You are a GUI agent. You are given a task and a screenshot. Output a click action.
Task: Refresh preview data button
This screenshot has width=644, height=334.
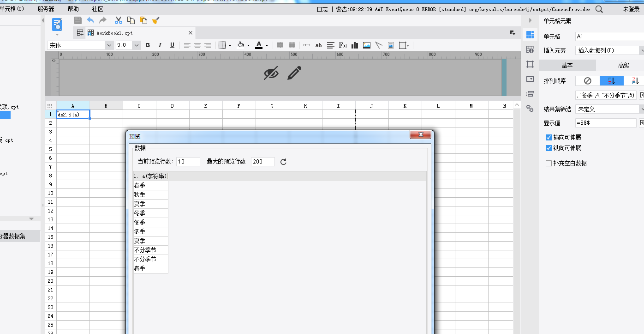tap(283, 162)
